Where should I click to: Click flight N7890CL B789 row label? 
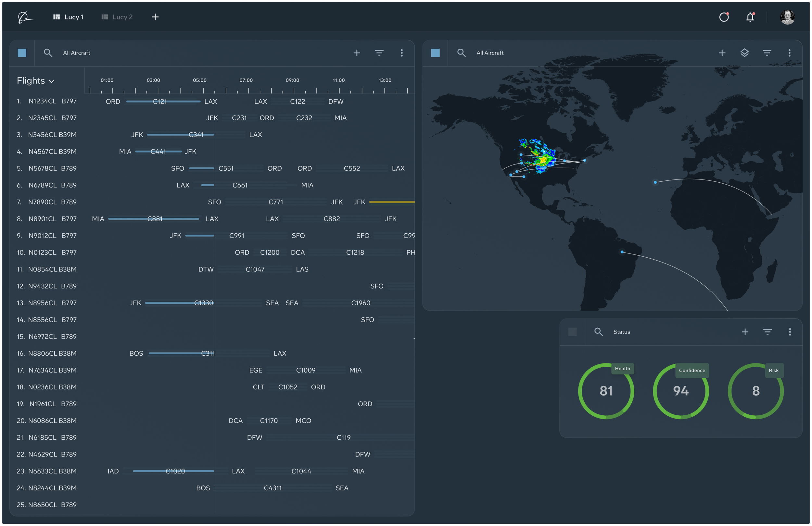pyautogui.click(x=52, y=202)
